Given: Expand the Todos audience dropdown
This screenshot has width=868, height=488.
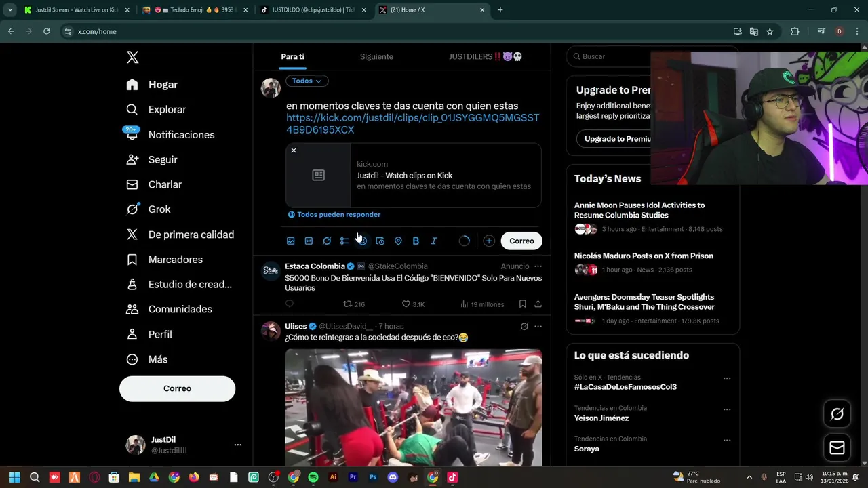Looking at the screenshot, I should pos(307,81).
